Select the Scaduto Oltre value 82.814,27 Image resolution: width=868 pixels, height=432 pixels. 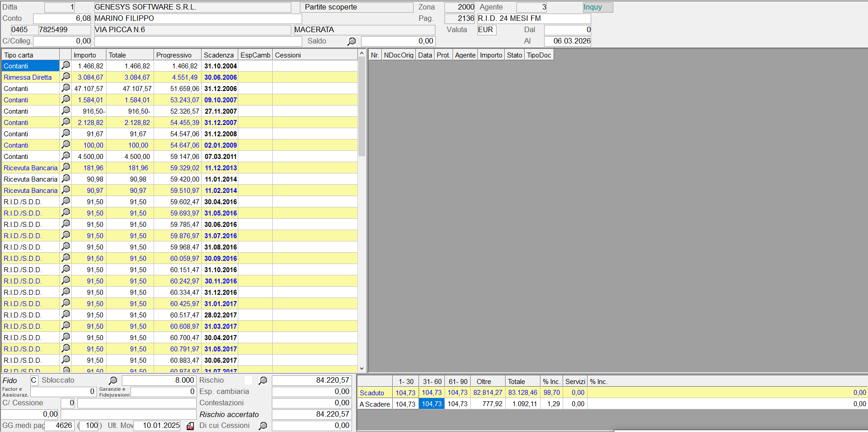487,393
